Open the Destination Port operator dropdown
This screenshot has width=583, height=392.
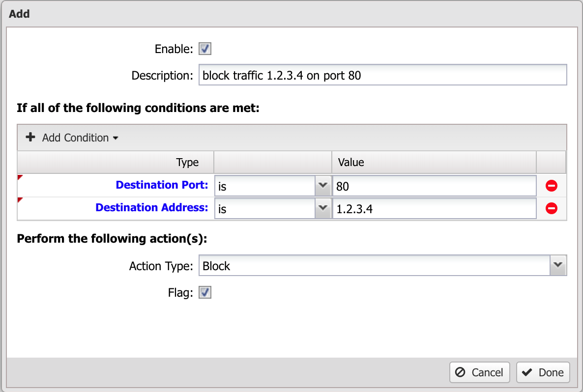coord(323,186)
